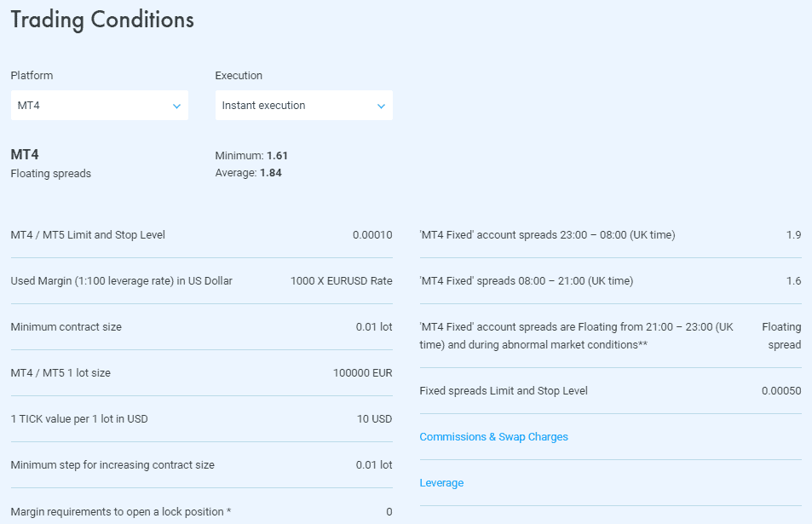Select the 0.01 lot minimum contract size value
This screenshot has height=524, width=812.
[374, 327]
